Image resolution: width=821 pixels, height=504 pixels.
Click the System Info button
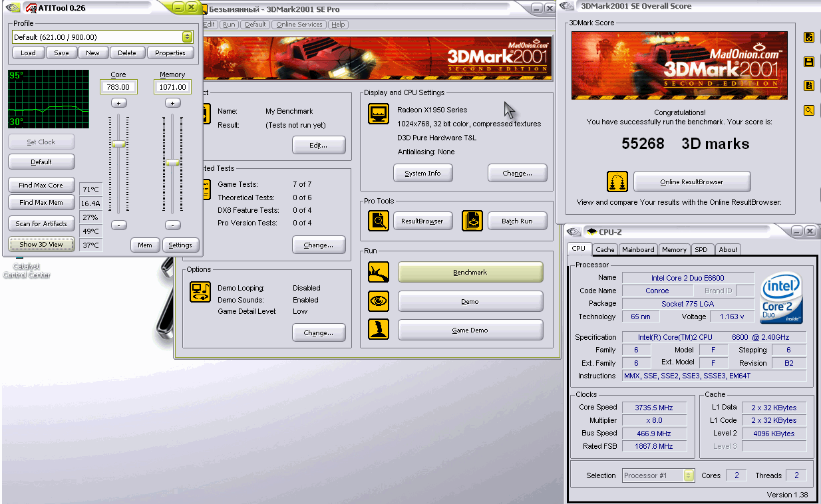tap(423, 174)
